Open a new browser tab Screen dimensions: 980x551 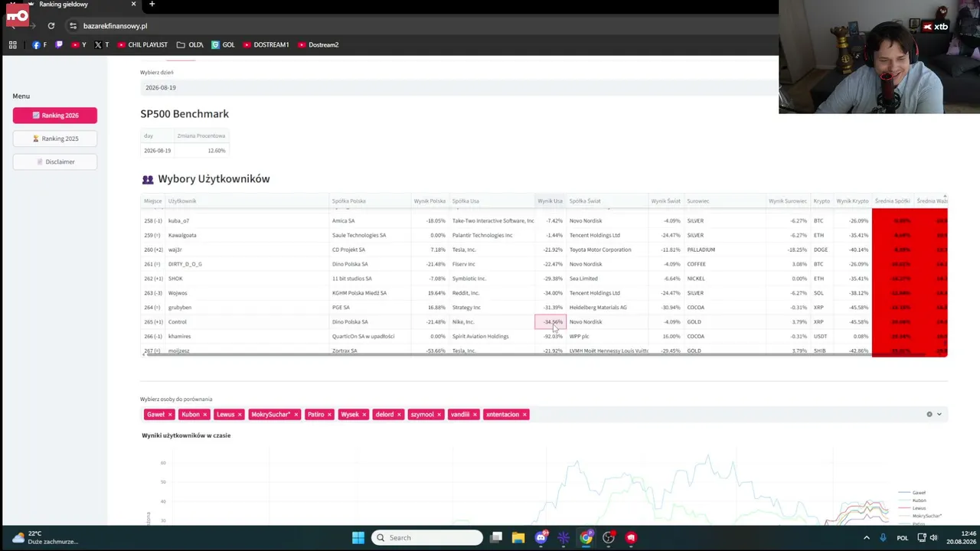tap(152, 5)
